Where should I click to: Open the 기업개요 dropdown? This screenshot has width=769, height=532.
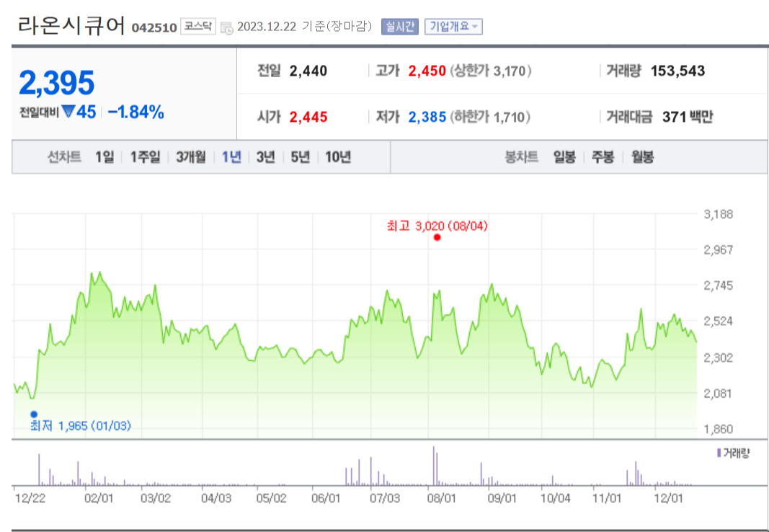453,27
